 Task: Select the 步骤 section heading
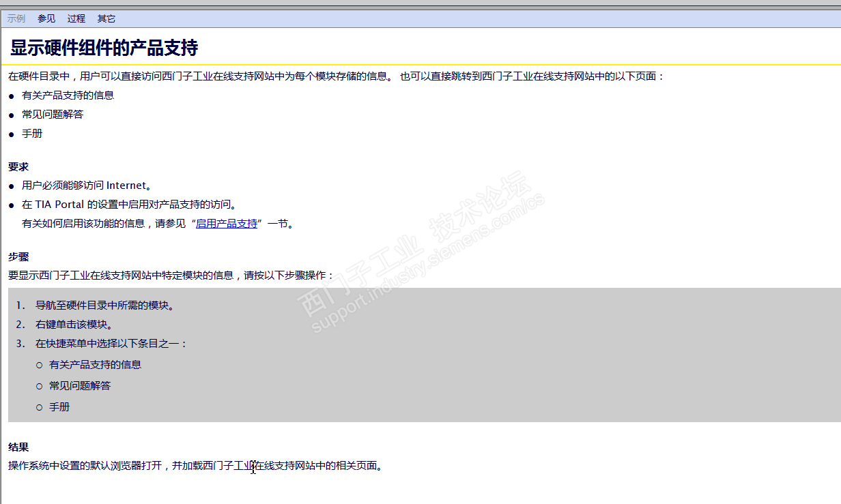(18, 257)
